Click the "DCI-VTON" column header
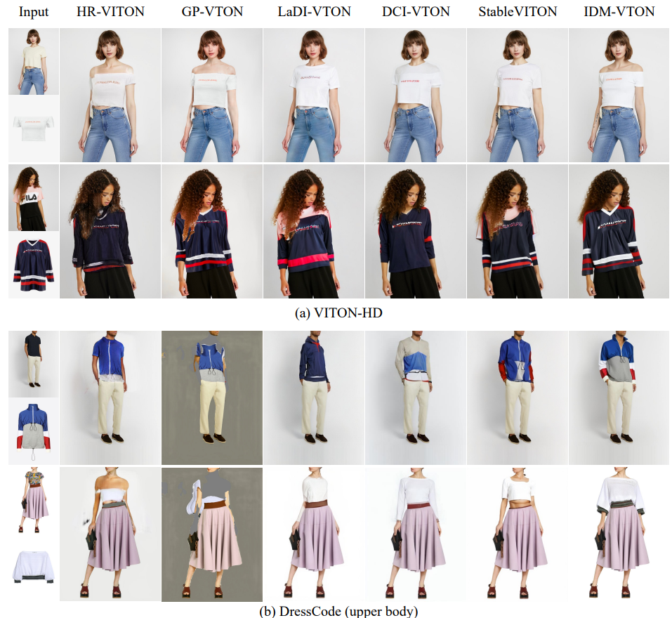672x618 pixels. (416, 11)
